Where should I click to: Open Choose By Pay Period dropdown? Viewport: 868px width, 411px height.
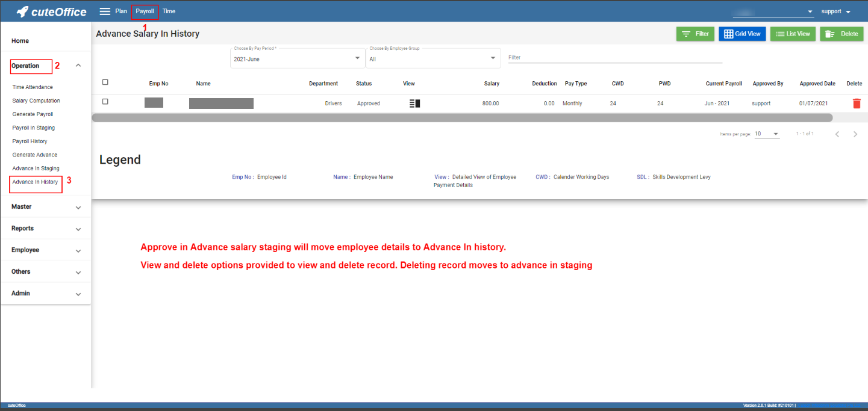point(297,58)
